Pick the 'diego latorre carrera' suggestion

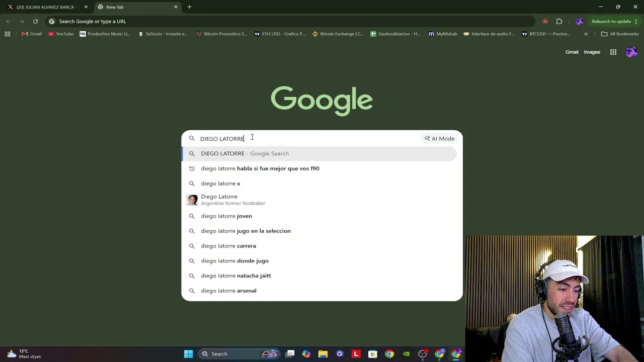pyautogui.click(x=319, y=246)
